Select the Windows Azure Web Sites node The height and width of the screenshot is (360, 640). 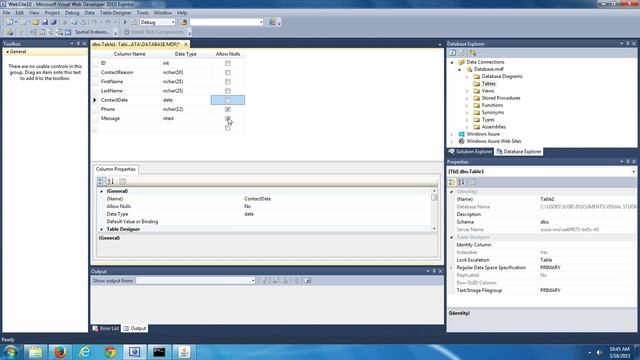click(x=494, y=141)
